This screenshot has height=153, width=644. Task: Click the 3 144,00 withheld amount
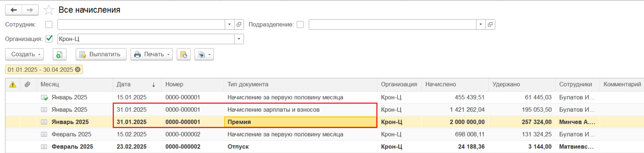coord(540,147)
